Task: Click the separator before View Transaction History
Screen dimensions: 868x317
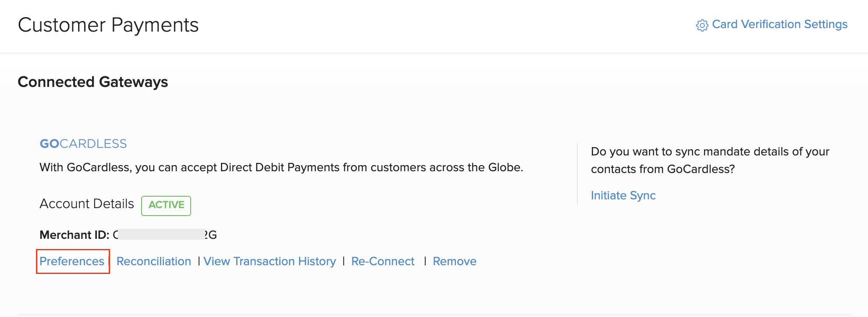Action: click(x=199, y=261)
